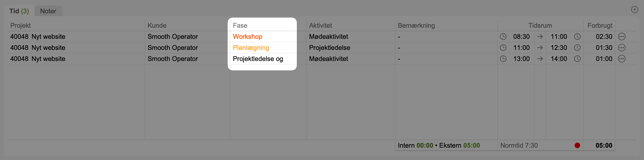Click the arrow between 11:00 and 12:30
This screenshot has height=160, width=644.
click(x=540, y=48)
